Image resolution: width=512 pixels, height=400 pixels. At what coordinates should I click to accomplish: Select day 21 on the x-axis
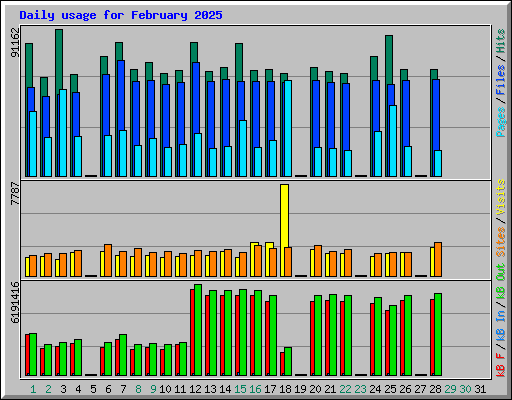click(x=330, y=389)
